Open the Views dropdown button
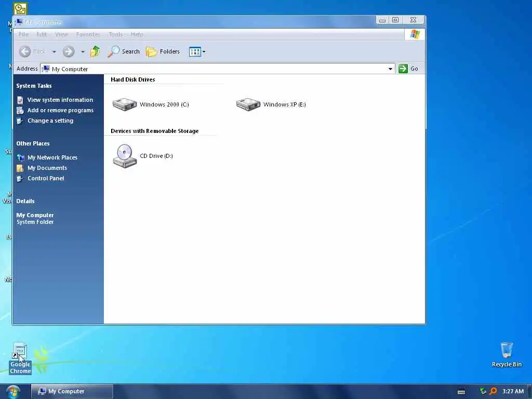Image resolution: width=532 pixels, height=399 pixels. click(197, 52)
